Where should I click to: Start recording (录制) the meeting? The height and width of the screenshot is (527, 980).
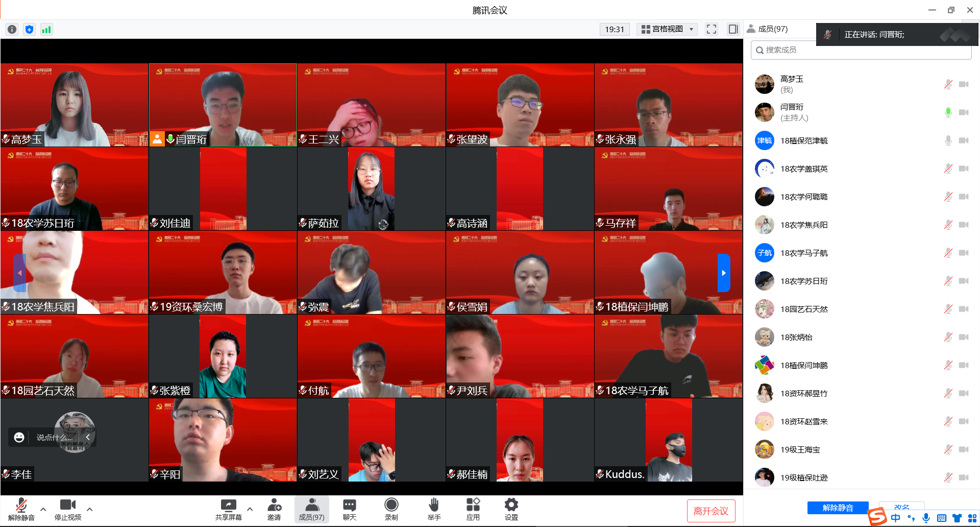(x=391, y=510)
